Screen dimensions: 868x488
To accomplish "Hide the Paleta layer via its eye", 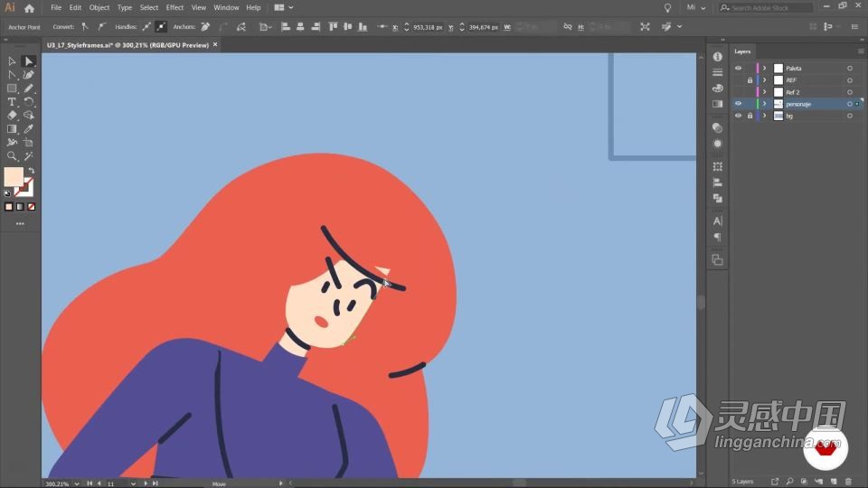I will pyautogui.click(x=738, y=68).
